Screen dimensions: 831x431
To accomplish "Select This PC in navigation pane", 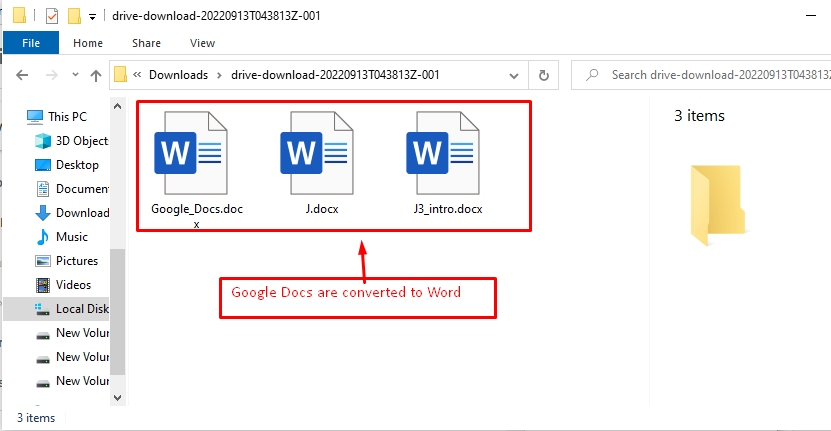I will click(57, 117).
